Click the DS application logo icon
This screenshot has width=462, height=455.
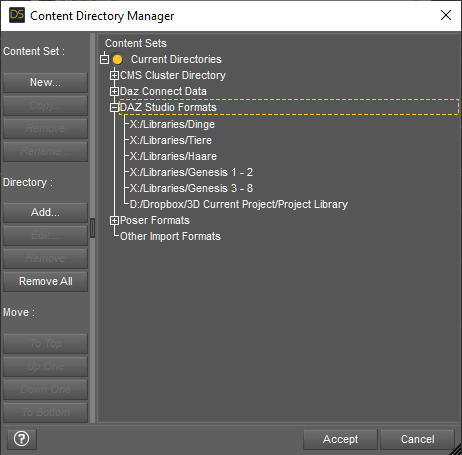[x=17, y=15]
